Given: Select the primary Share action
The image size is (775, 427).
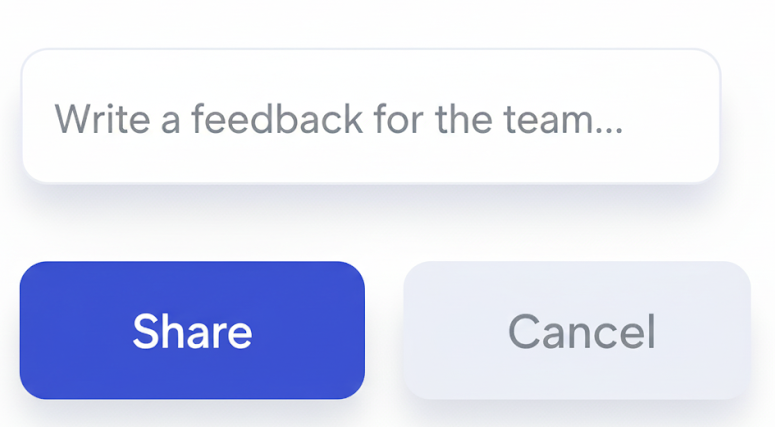Looking at the screenshot, I should (x=192, y=331).
